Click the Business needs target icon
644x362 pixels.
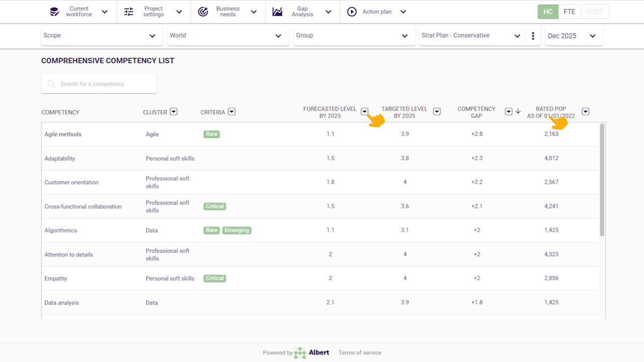coord(203,12)
